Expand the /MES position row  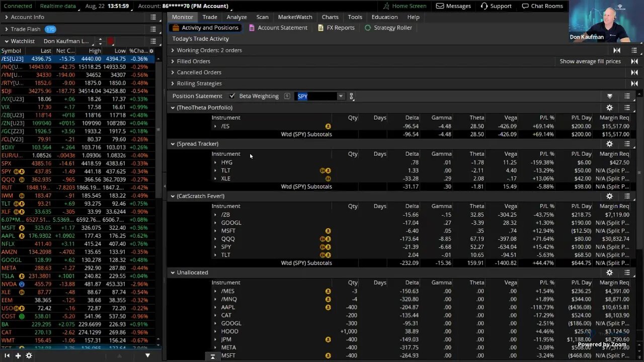(x=215, y=291)
